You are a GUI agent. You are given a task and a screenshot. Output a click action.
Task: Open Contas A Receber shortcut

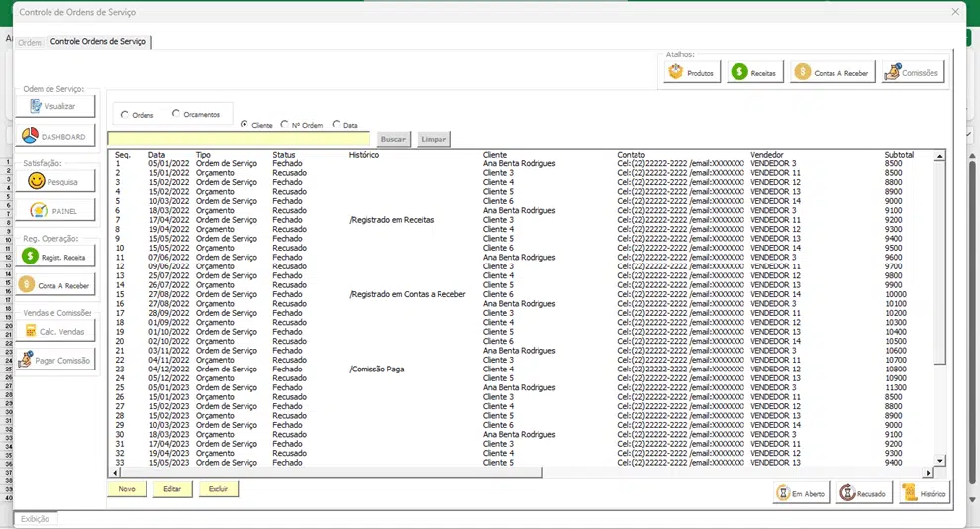click(833, 72)
